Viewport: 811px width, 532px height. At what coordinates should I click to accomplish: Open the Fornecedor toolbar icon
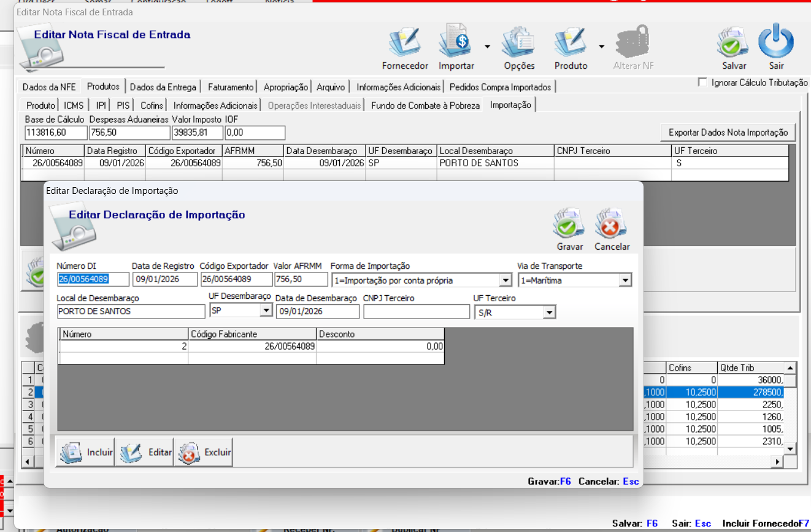point(405,45)
